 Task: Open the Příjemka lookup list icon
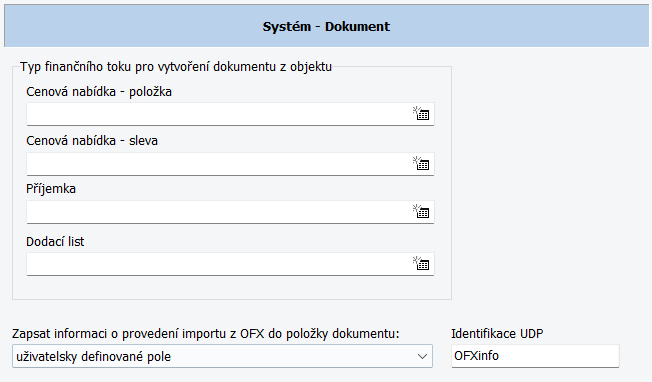[421, 211]
